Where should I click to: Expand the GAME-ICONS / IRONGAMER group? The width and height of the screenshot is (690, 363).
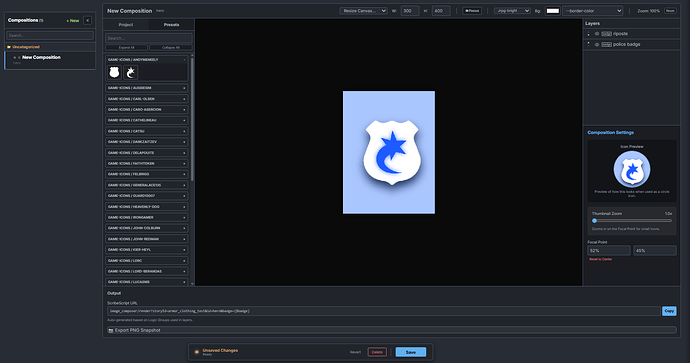pyautogui.click(x=147, y=217)
